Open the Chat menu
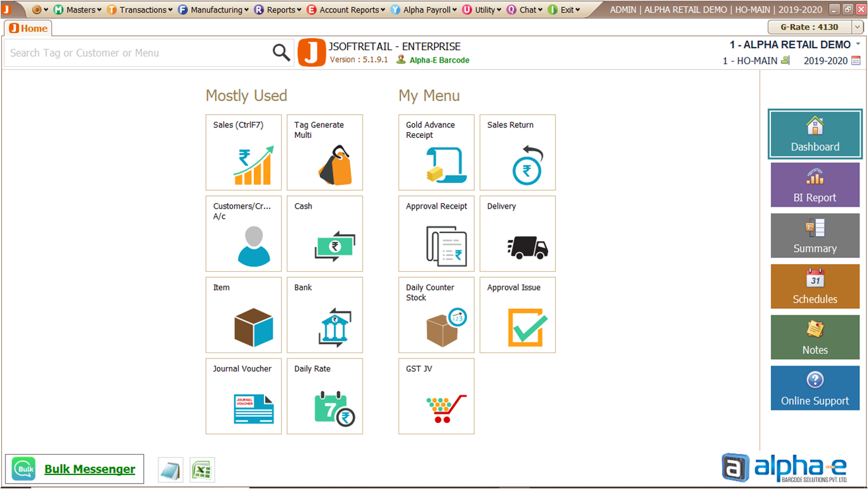 point(524,10)
